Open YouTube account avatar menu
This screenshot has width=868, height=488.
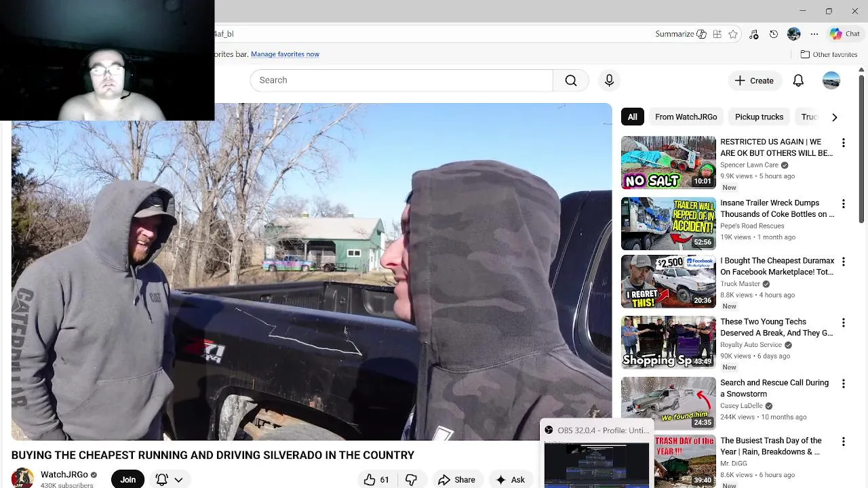pos(831,81)
